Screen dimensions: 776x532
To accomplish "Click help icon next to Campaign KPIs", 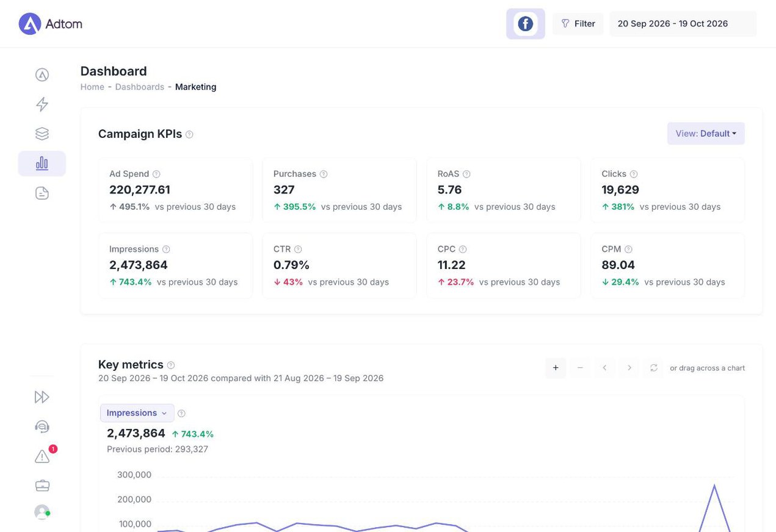I will (189, 134).
